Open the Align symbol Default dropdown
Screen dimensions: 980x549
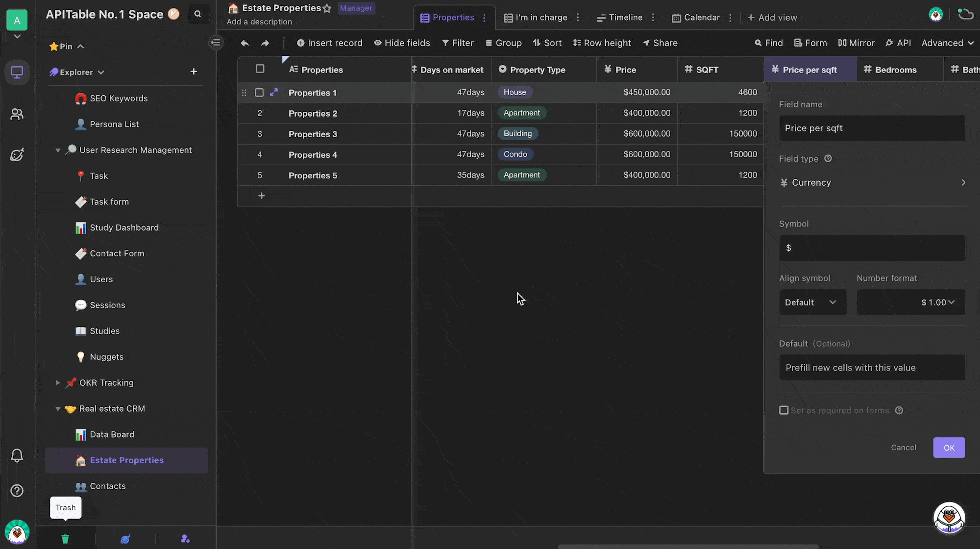(x=809, y=302)
